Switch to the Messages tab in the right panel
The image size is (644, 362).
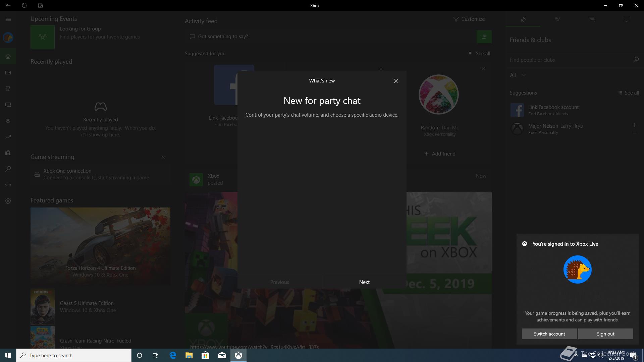(592, 19)
